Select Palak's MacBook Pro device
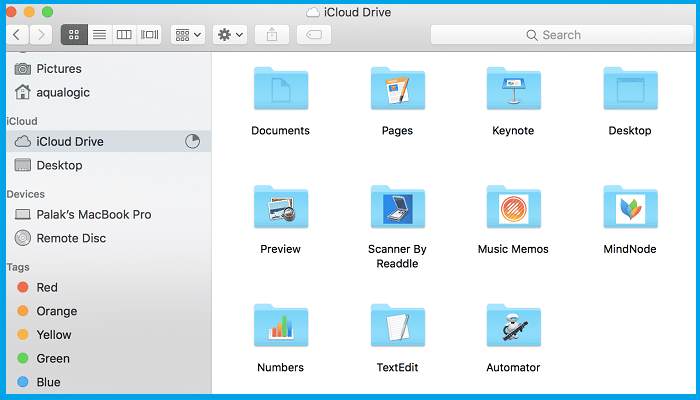Screen dimensions: 700x400 (108, 214)
